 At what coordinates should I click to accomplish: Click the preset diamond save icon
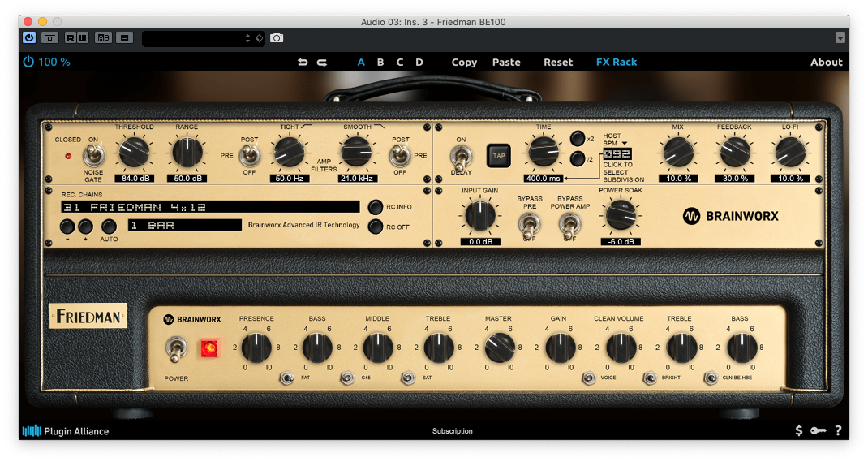tap(259, 38)
